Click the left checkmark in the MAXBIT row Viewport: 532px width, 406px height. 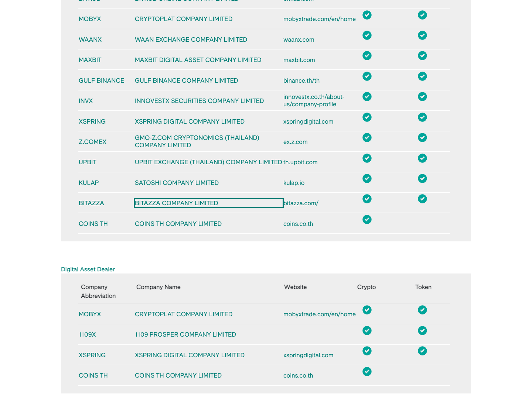point(367,56)
